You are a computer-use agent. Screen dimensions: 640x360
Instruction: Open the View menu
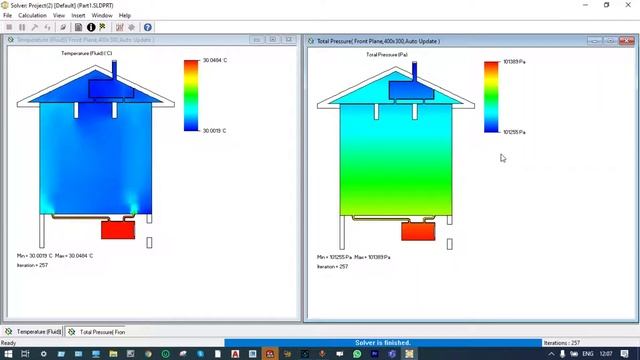pos(59,16)
